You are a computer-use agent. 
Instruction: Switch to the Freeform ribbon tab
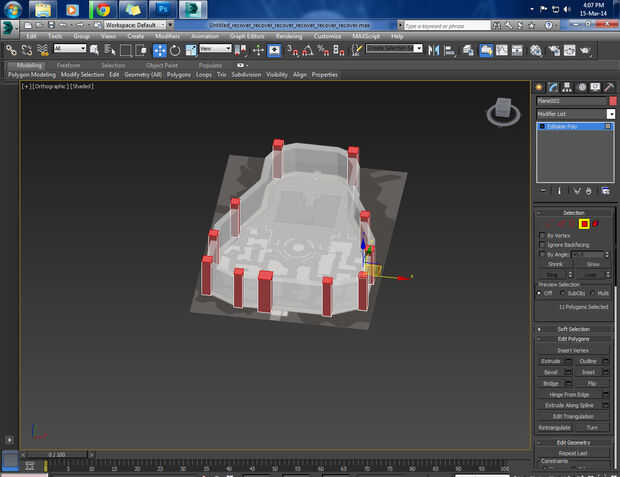(69, 65)
